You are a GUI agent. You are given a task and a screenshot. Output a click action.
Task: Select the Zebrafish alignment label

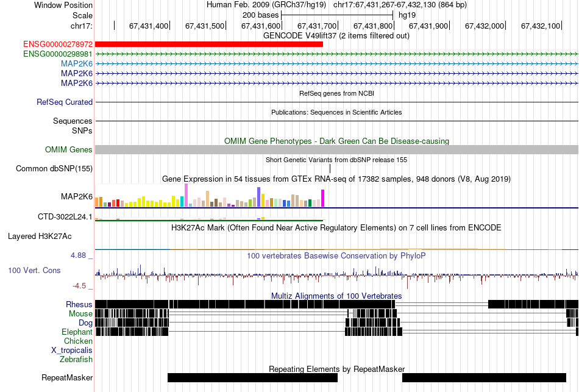[x=76, y=359]
